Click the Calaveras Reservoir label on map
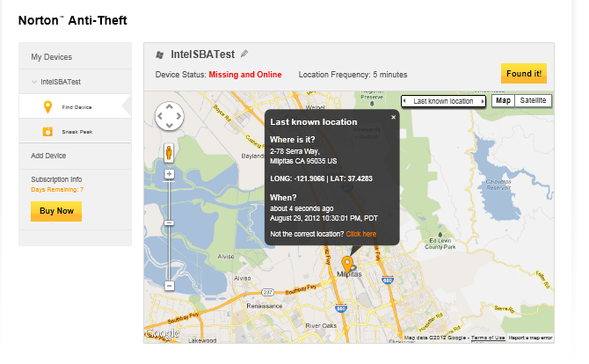The image size is (589, 364). click(498, 185)
